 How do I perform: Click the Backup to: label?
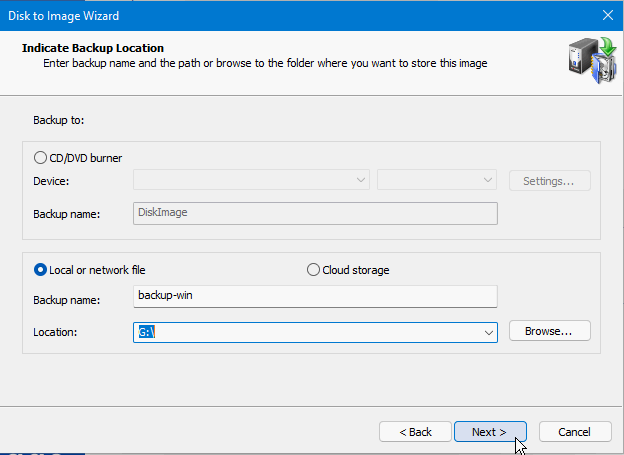coord(58,120)
